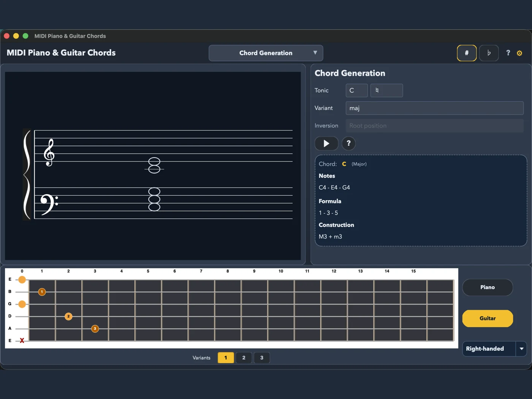Enable sharp notation mode
532x399 pixels.
[467, 53]
